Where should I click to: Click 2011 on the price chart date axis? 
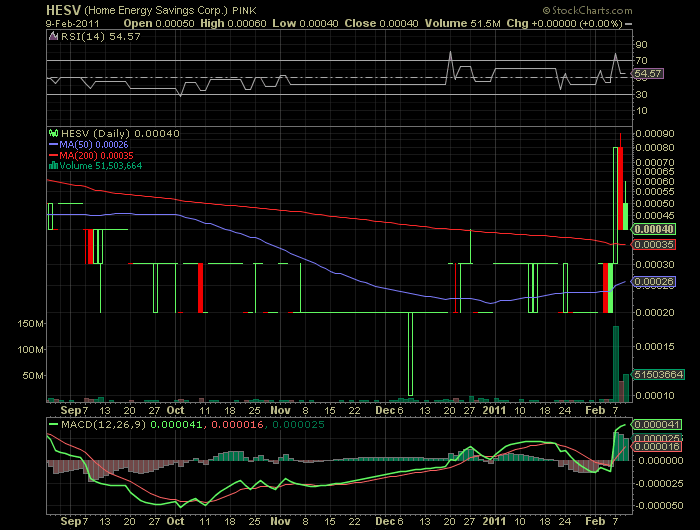coord(494,410)
